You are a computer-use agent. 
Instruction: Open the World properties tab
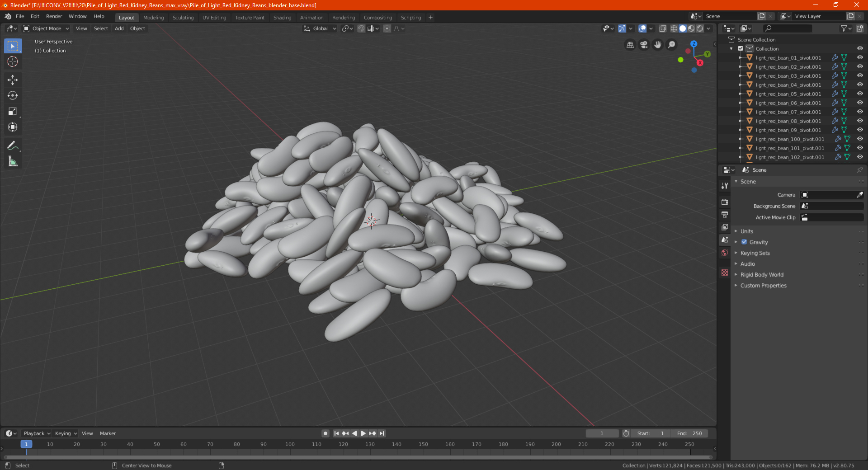click(725, 253)
